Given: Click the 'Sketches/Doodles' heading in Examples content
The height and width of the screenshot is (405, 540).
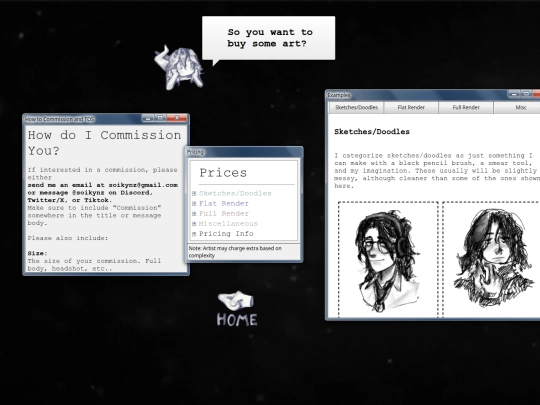Looking at the screenshot, I should (x=372, y=132).
